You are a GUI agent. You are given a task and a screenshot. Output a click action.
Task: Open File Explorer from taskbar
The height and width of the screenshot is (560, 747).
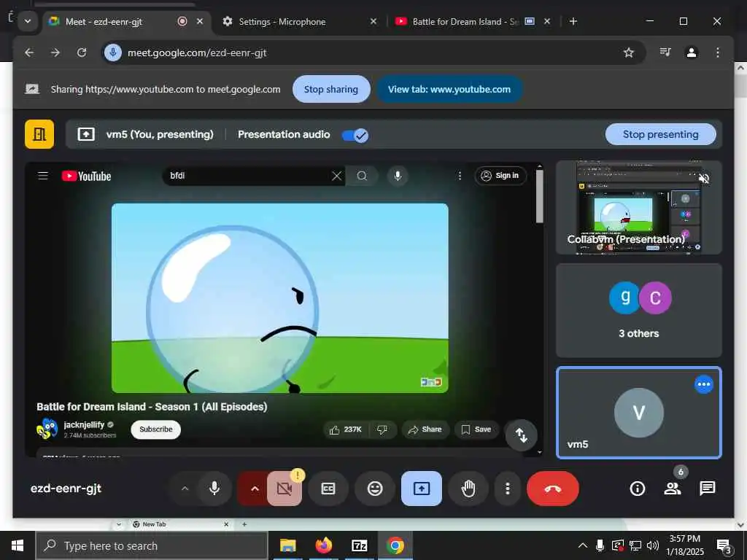[287, 545]
